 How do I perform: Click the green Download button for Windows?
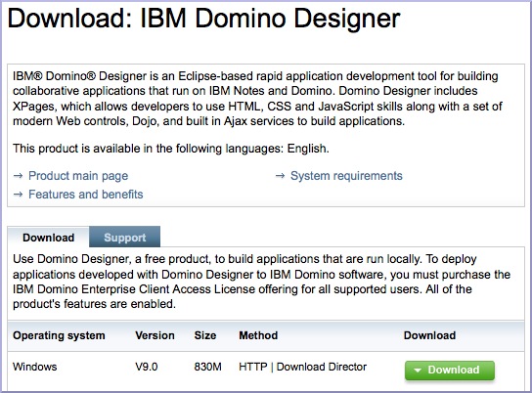(450, 370)
